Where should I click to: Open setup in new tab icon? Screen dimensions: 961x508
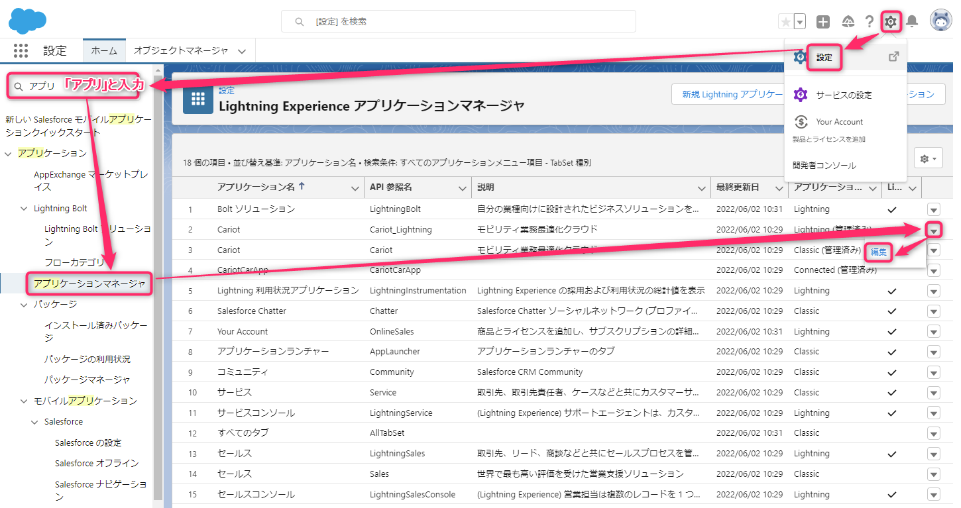click(894, 56)
